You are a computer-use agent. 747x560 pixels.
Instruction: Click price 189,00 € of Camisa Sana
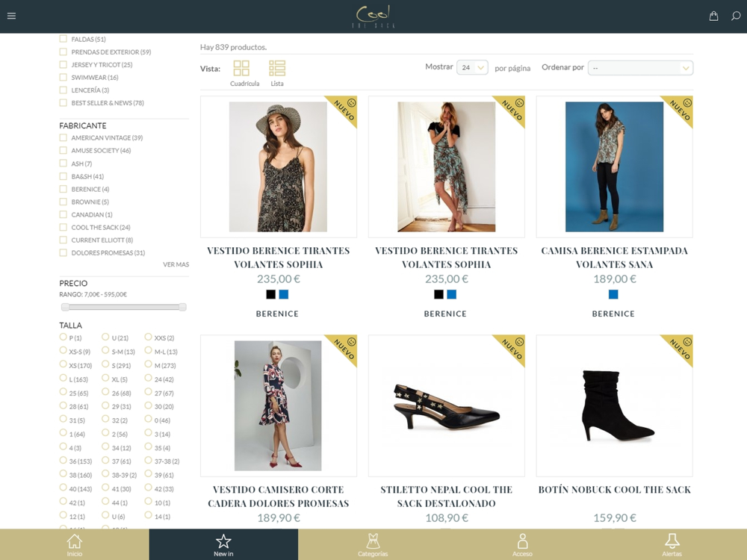[x=614, y=279]
